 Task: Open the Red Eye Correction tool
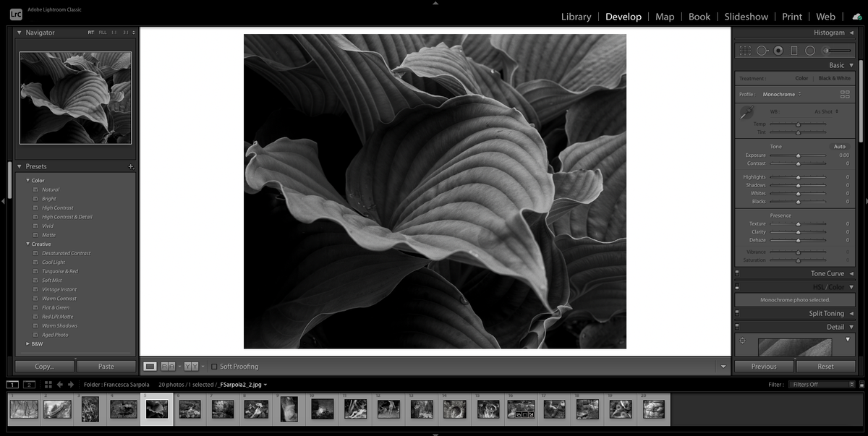pyautogui.click(x=778, y=51)
